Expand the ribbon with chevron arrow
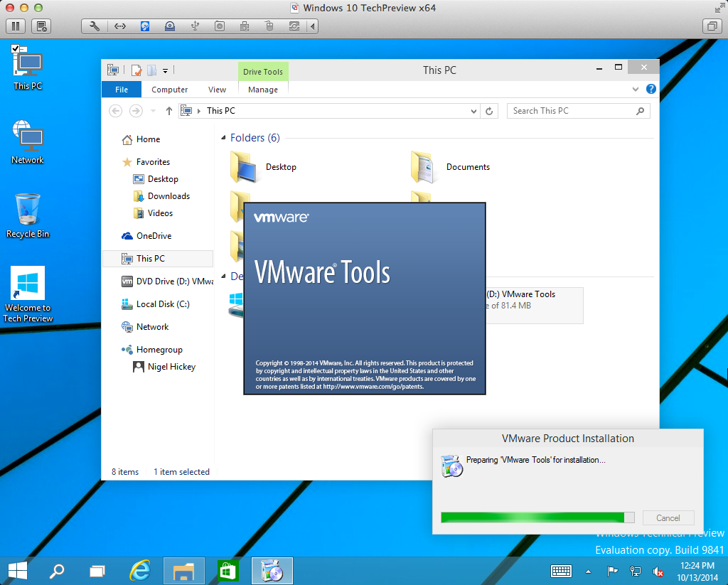728x585 pixels. click(635, 89)
